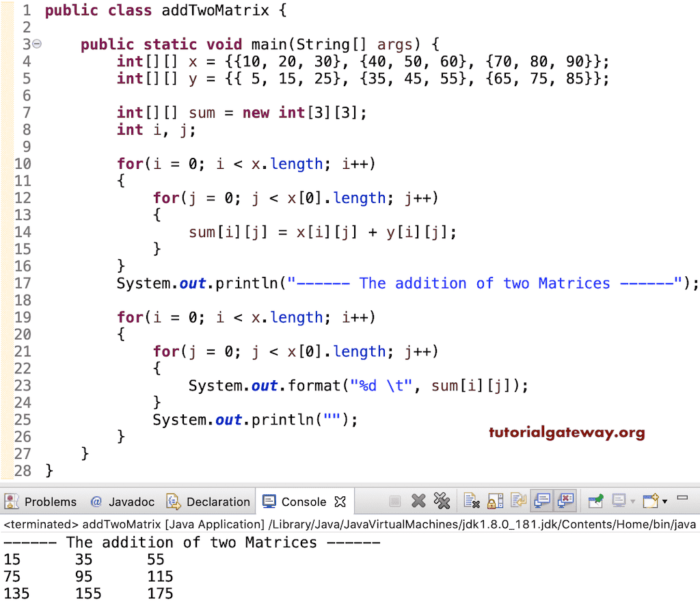Image resolution: width=700 pixels, height=603 pixels.
Task: Pin the Console view
Action: (594, 500)
